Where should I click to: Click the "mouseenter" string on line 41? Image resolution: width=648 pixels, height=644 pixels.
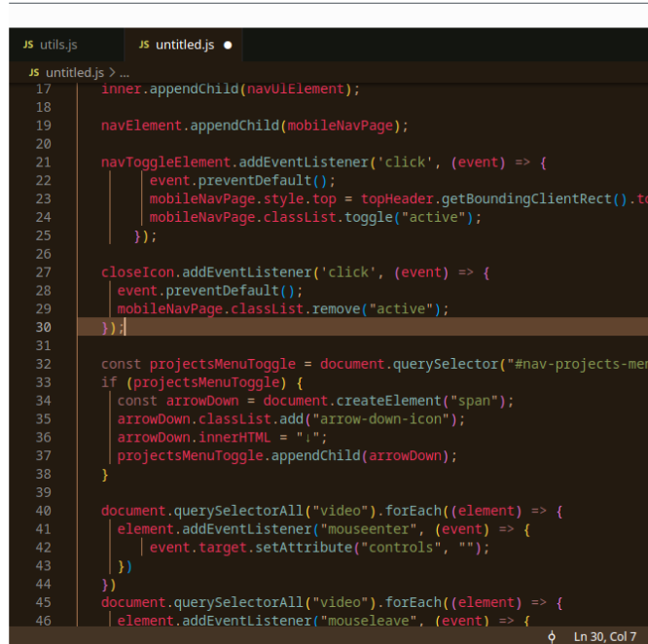click(369, 529)
